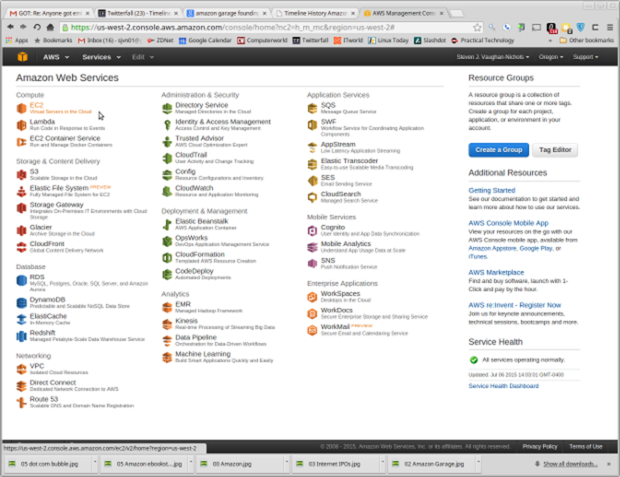Screen dimensions: 620x477
Task: Open the Google Calendar bookmark
Action: click(206, 40)
